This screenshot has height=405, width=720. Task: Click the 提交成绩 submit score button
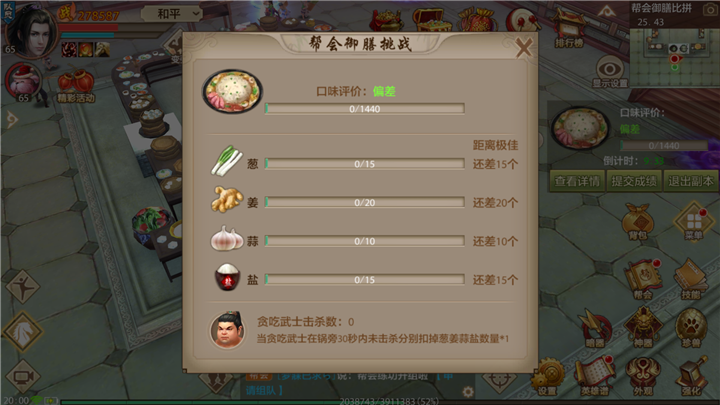[634, 181]
